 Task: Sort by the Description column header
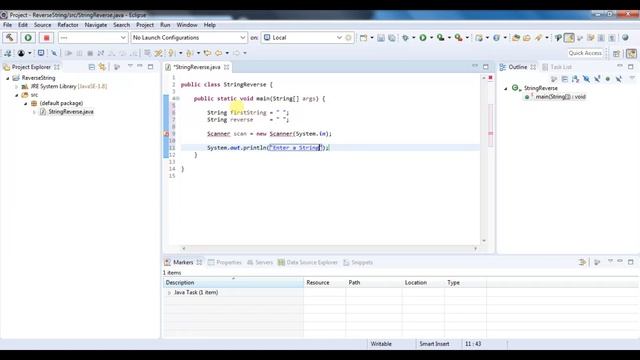pos(233,282)
